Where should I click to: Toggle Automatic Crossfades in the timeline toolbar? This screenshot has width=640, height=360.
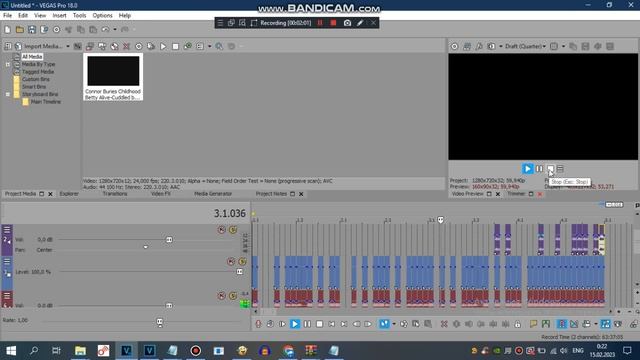pyautogui.click(x=574, y=324)
